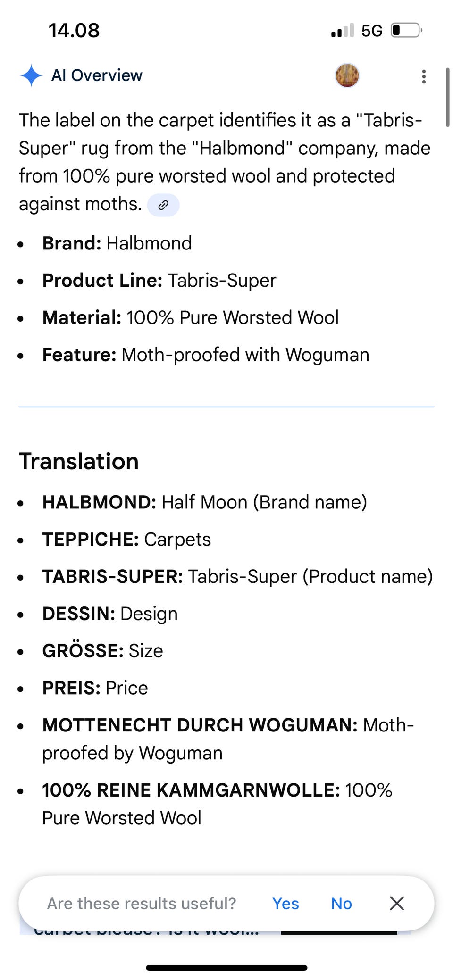The image size is (453, 980).
Task: Tap the Material: 100% Pure Worsted Wool line
Action: click(191, 317)
